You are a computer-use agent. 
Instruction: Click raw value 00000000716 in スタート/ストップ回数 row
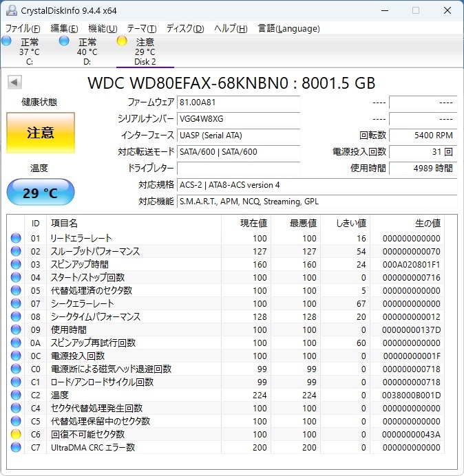(412, 277)
